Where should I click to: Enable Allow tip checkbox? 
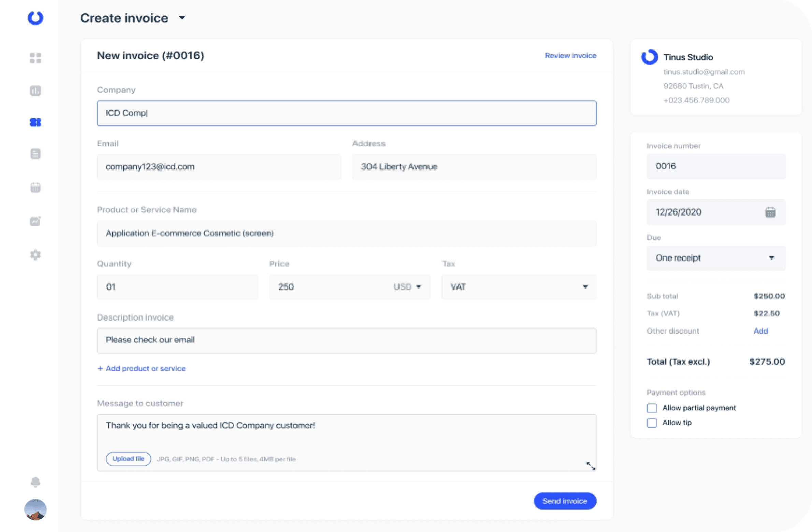652,423
